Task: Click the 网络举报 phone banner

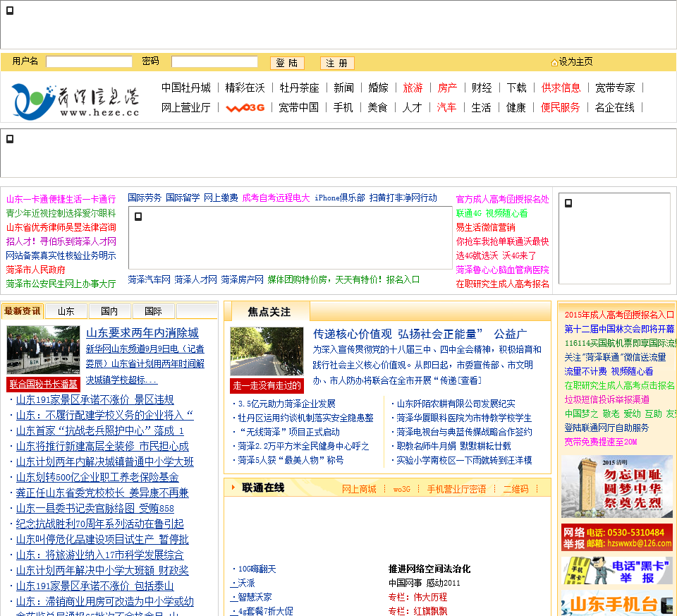Action: coord(617,538)
